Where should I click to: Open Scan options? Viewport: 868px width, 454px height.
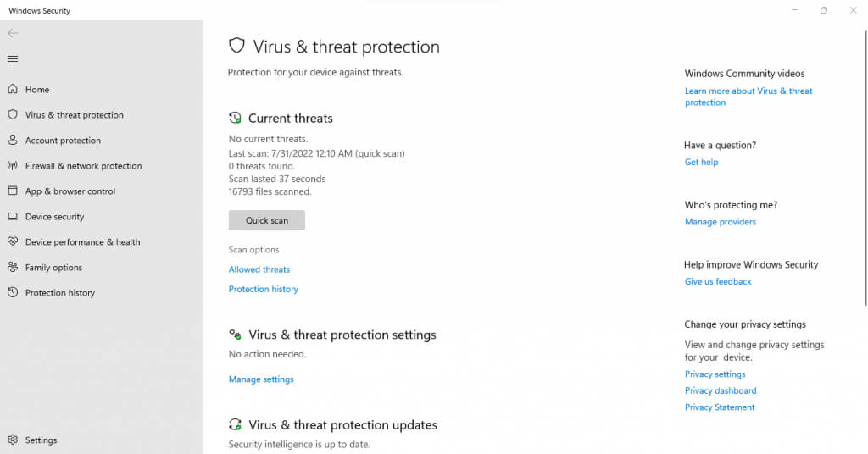pyautogui.click(x=253, y=250)
